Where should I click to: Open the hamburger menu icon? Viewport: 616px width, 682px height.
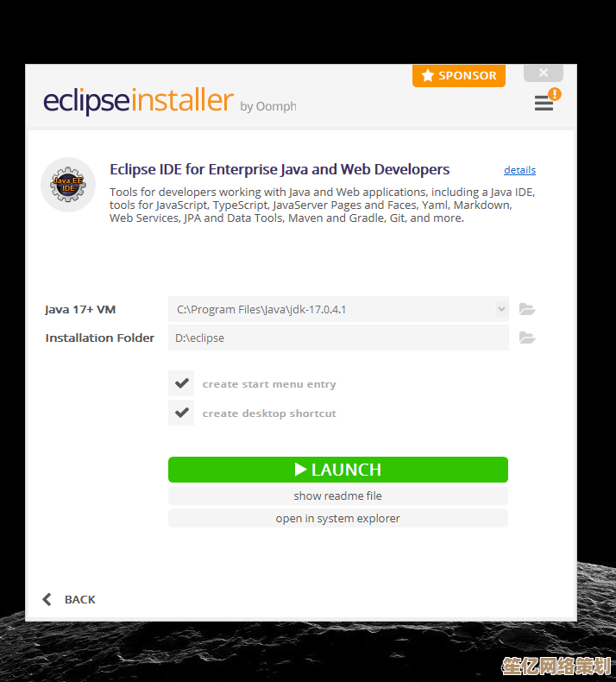tap(544, 103)
